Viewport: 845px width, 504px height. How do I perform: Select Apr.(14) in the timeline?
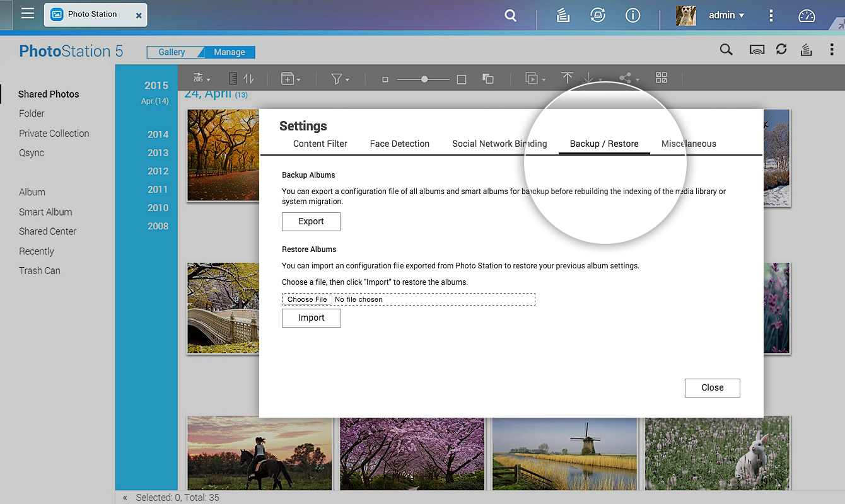click(155, 101)
